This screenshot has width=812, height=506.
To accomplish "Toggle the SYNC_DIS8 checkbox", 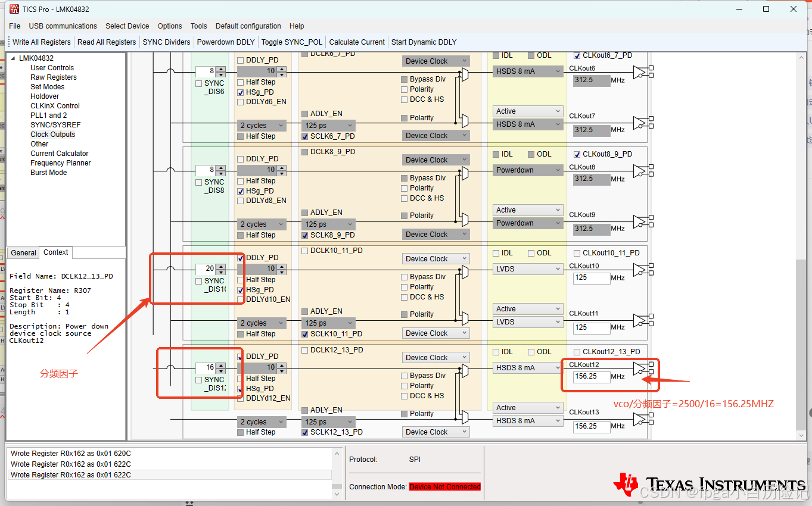I will pos(199,182).
